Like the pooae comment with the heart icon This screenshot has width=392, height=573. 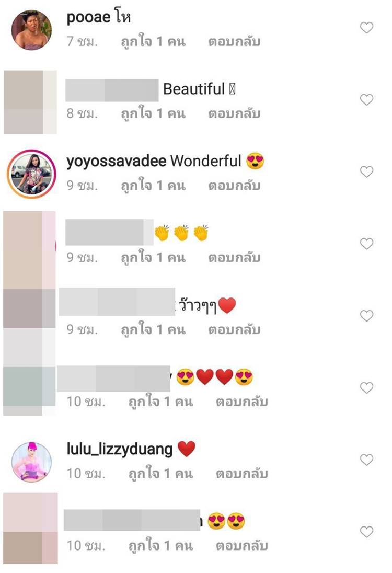366,27
